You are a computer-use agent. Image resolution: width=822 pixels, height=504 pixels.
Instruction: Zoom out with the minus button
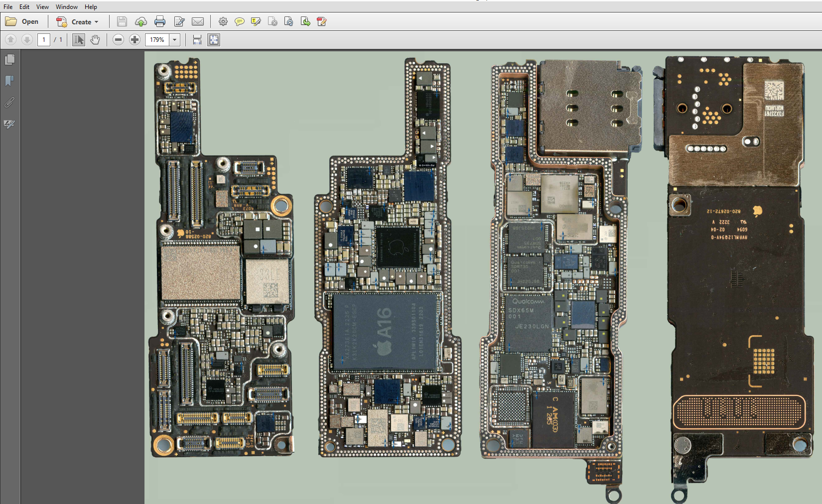point(118,40)
